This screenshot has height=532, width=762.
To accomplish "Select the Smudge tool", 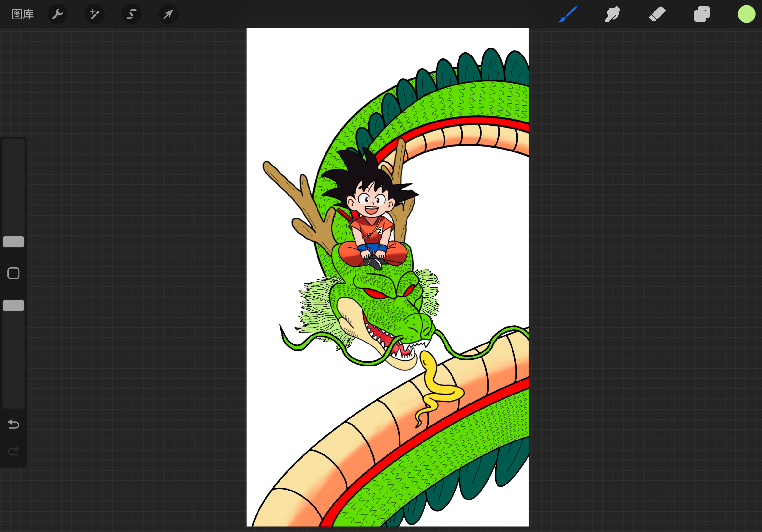I will (612, 14).
